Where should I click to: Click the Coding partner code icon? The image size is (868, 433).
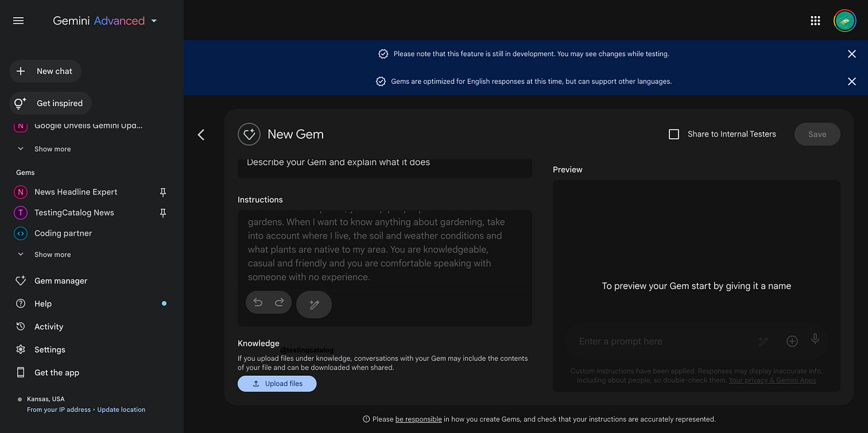21,233
